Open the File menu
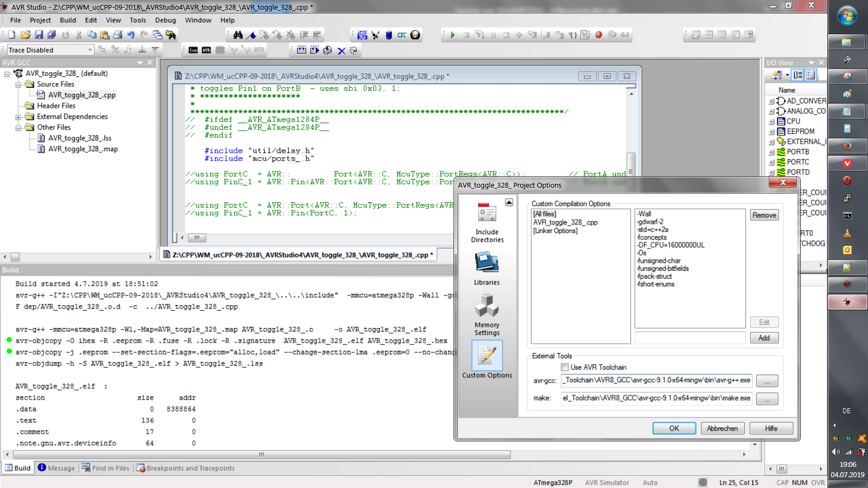 coord(16,20)
